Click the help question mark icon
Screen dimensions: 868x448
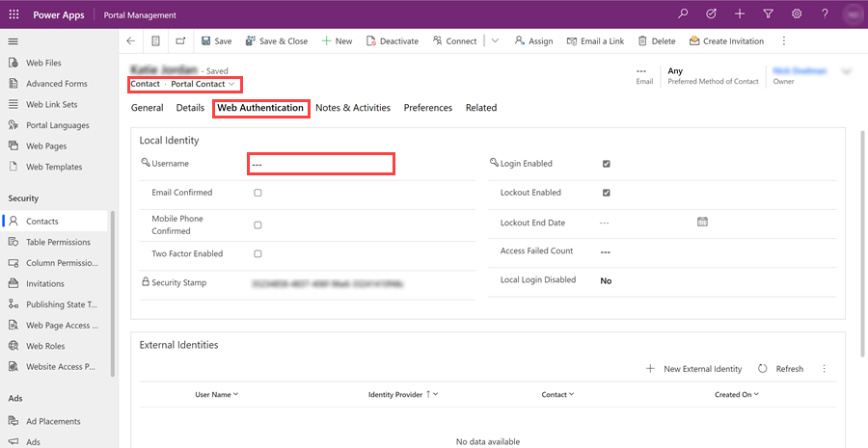(825, 13)
